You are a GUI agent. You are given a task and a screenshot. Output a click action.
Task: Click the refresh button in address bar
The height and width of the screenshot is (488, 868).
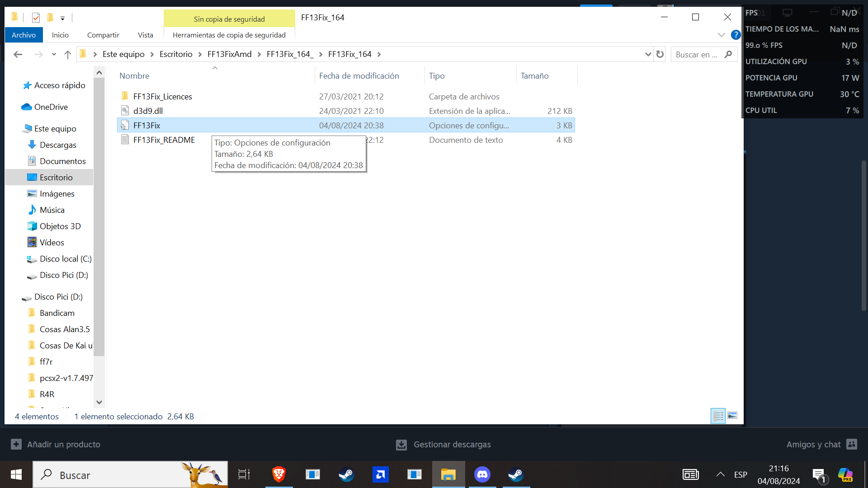(660, 54)
